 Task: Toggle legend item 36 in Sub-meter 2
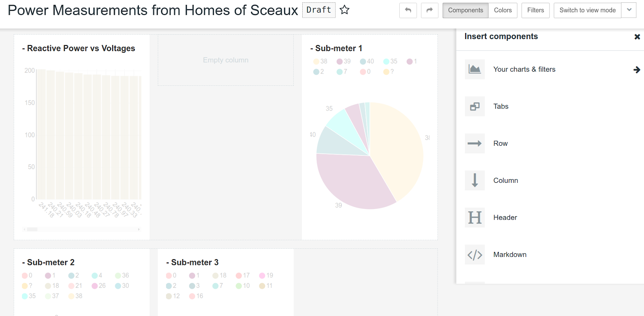coord(122,276)
